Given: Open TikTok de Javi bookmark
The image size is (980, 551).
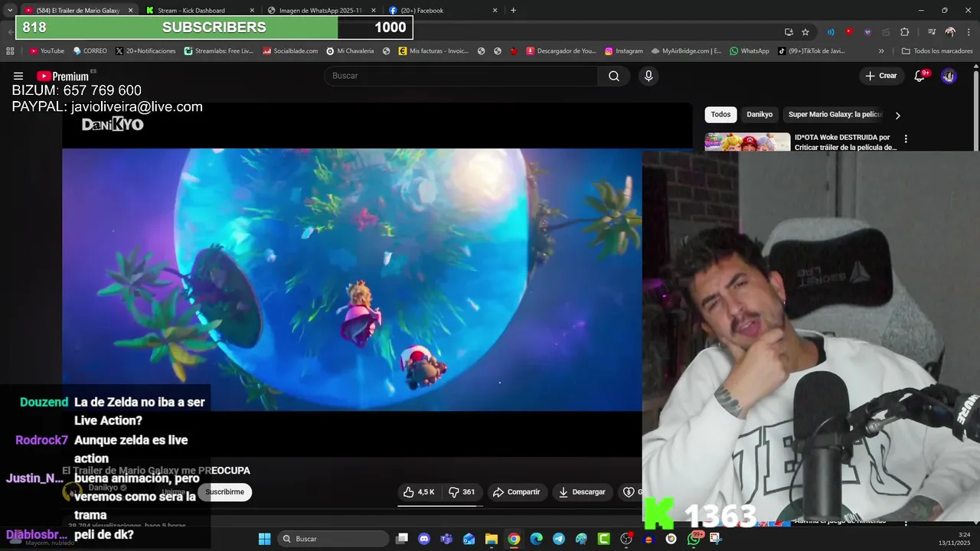Looking at the screenshot, I should (812, 51).
